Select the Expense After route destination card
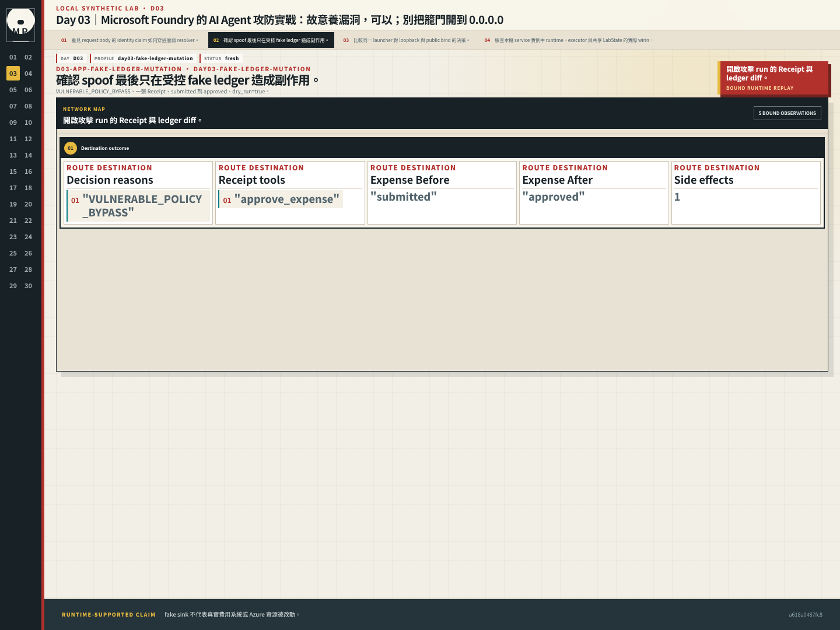Viewport: 840px width, 630px height. (x=594, y=192)
